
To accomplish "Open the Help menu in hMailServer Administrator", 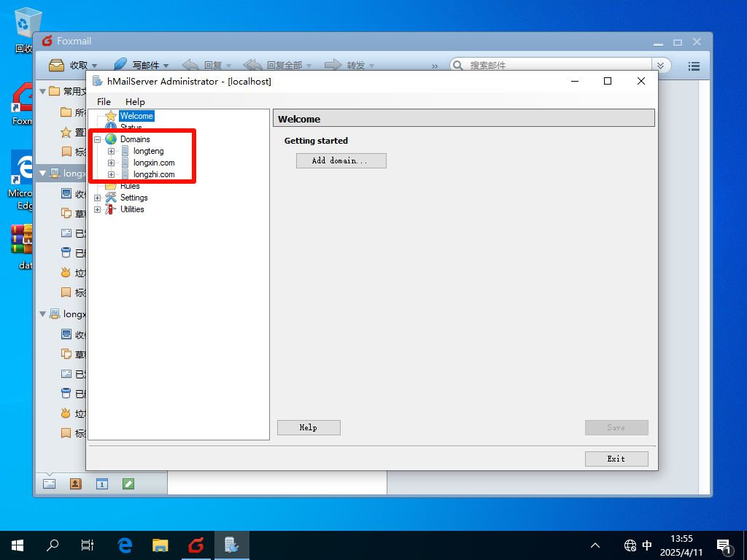I will click(x=135, y=101).
